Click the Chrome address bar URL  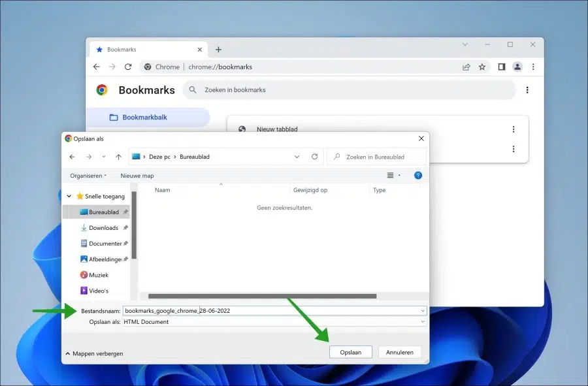pos(220,67)
